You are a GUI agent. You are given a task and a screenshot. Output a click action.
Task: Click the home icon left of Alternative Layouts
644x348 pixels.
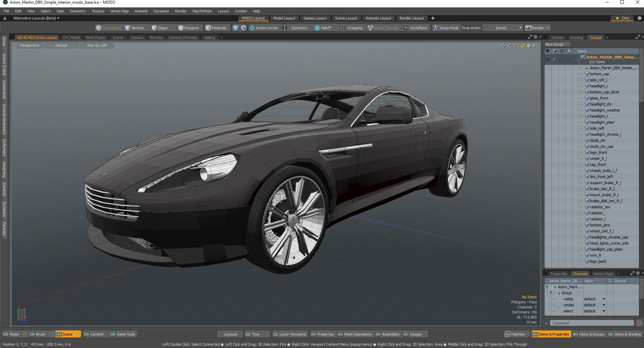click(x=5, y=18)
